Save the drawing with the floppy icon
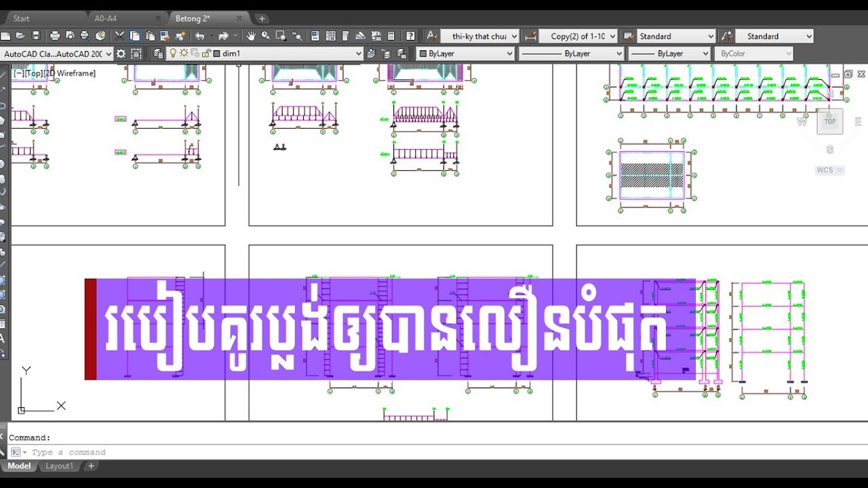Screen dimensions: 868x488 pyautogui.click(x=36, y=36)
